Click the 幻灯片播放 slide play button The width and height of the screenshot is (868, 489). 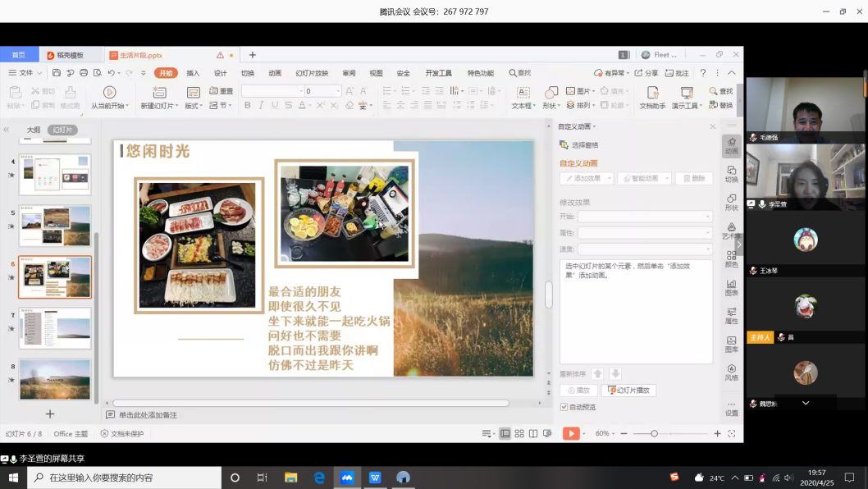(628, 391)
